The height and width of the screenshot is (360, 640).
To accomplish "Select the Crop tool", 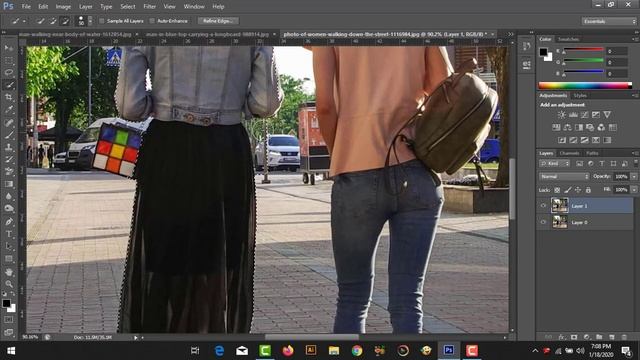I will point(9,97).
